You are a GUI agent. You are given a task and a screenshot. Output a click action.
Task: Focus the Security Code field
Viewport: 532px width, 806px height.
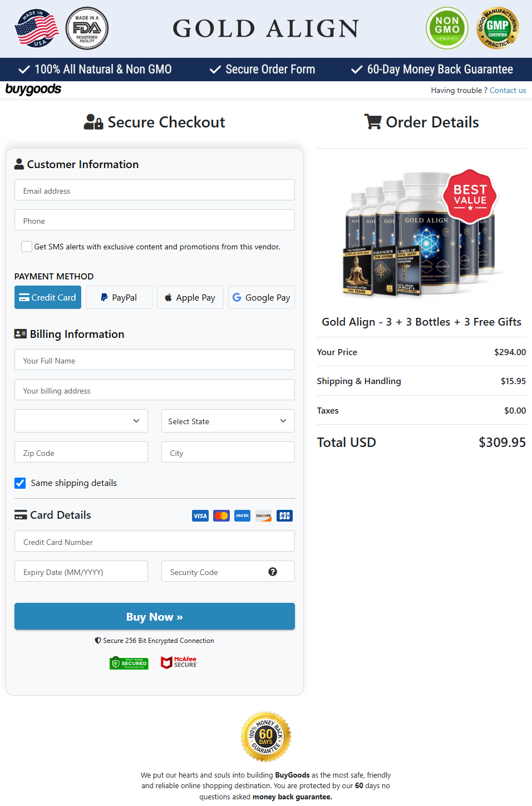[x=228, y=571]
